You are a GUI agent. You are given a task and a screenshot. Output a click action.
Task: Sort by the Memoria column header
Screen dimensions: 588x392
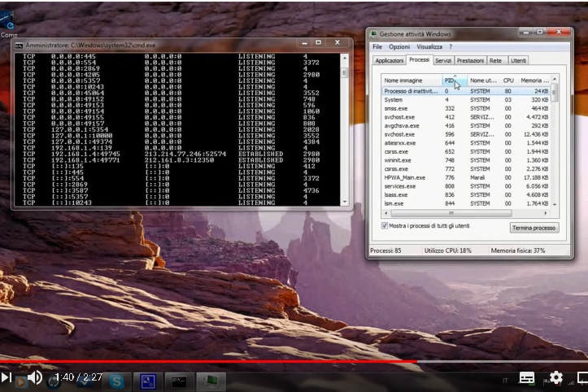pos(534,81)
